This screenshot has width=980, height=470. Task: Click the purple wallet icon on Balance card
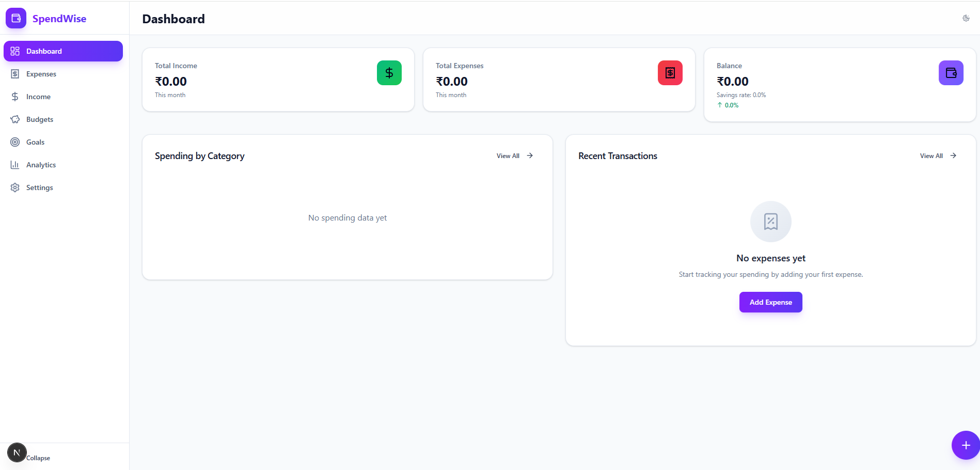click(x=951, y=73)
